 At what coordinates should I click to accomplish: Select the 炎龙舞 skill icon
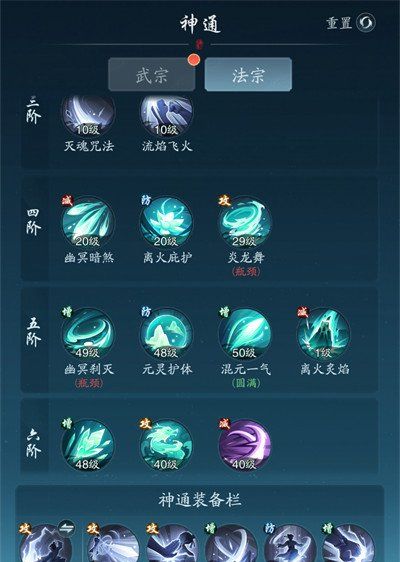coord(245,223)
